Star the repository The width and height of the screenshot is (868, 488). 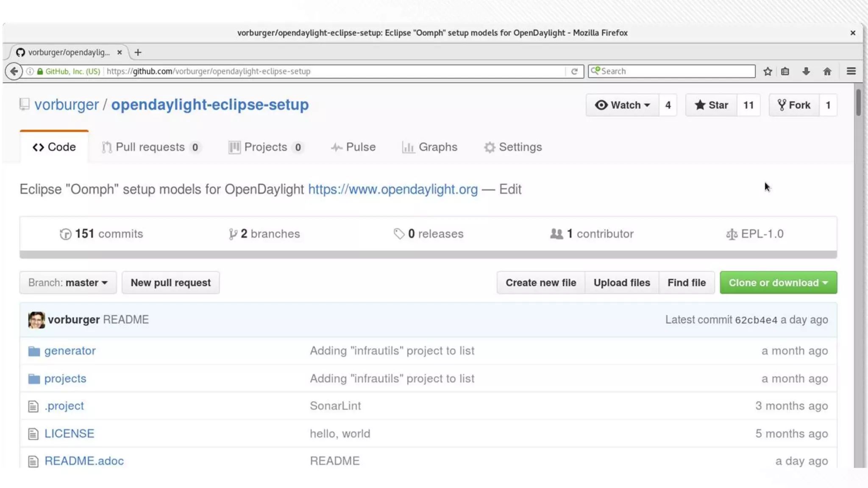pos(711,105)
